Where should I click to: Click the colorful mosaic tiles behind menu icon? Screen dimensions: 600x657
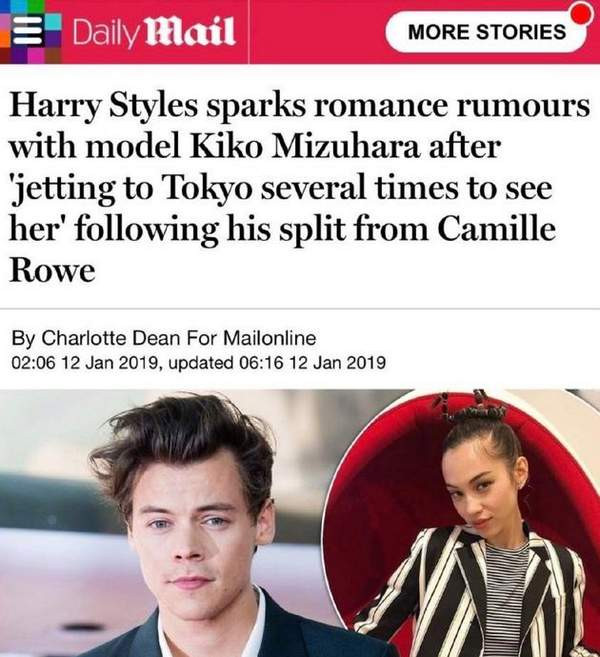(30, 31)
